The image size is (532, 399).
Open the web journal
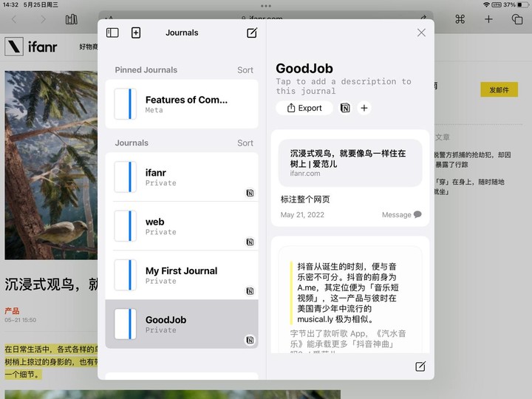[182, 226]
